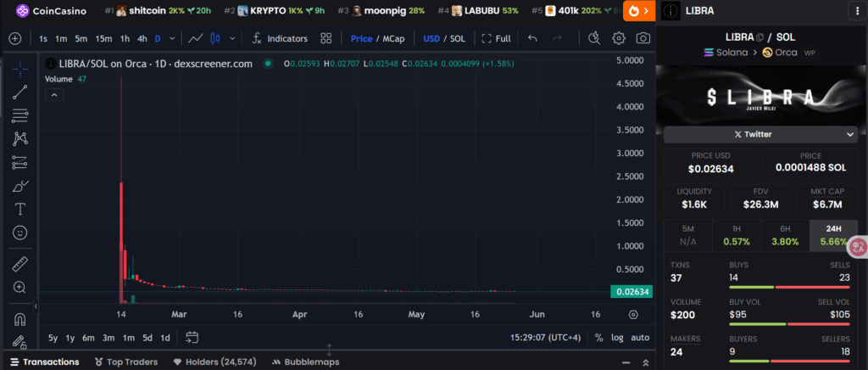Image resolution: width=868 pixels, height=370 pixels.
Task: Select the trend line drawing tool
Action: coord(20,92)
